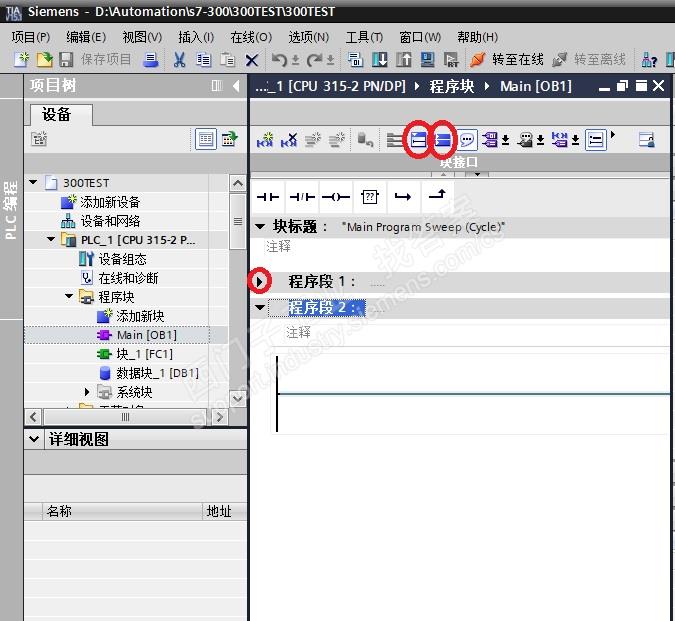The image size is (675, 621).
Task: Open an existing project icon
Action: [44, 59]
